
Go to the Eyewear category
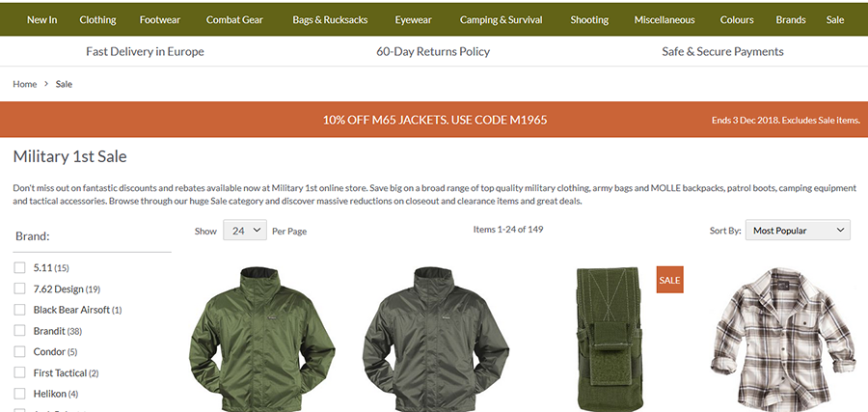(413, 20)
